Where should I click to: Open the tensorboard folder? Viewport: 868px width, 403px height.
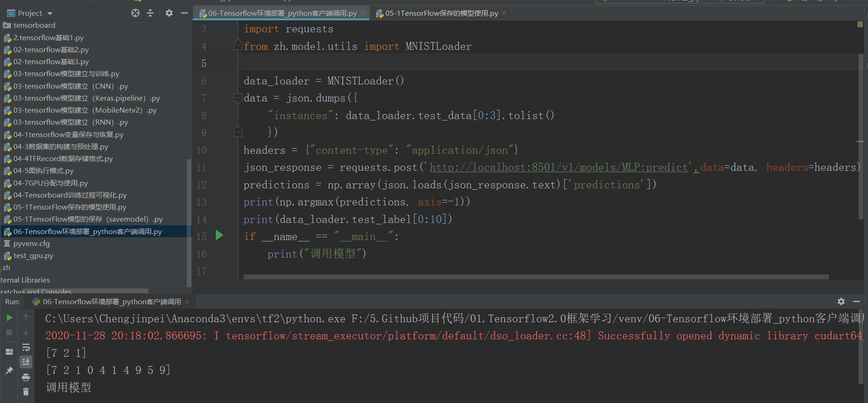coord(34,25)
